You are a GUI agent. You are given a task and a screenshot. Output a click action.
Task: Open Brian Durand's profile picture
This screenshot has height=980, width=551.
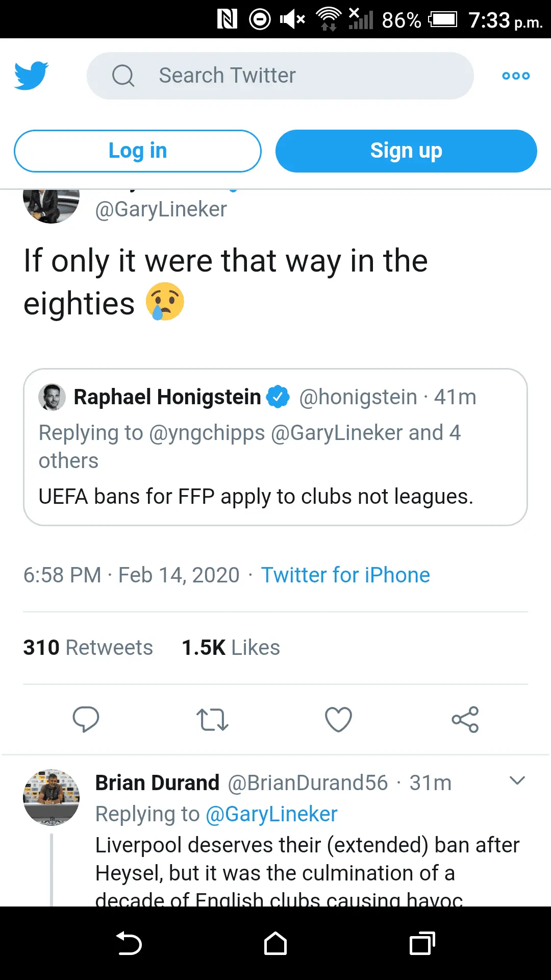click(x=52, y=797)
